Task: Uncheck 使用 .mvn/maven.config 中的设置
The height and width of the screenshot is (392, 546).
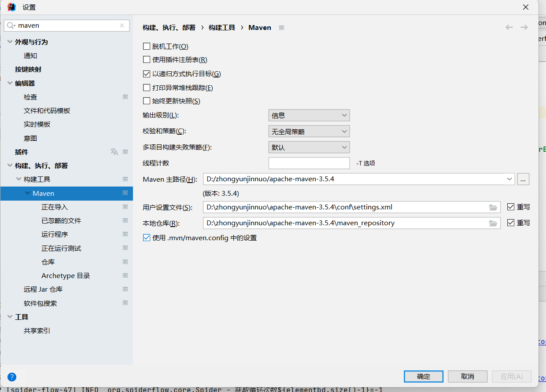Action: 147,238
